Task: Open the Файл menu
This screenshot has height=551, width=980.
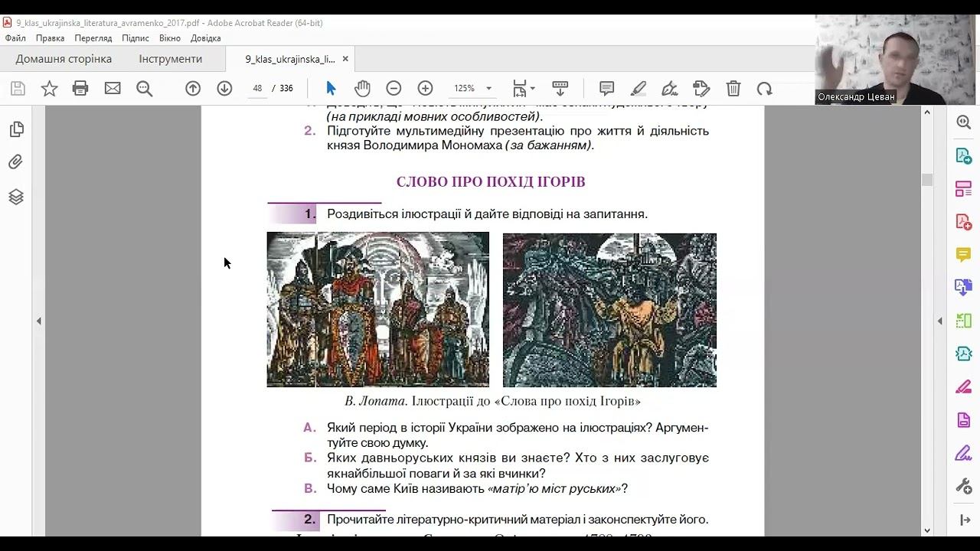Action: [15, 38]
